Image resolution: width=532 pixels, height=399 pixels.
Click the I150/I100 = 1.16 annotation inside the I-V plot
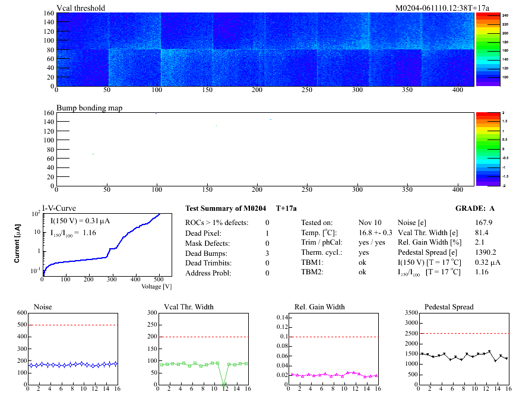73,233
